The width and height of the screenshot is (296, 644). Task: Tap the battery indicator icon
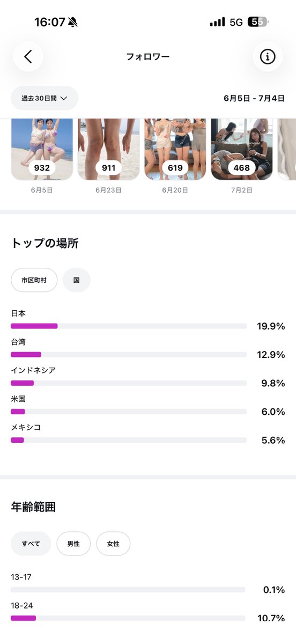pyautogui.click(x=258, y=22)
